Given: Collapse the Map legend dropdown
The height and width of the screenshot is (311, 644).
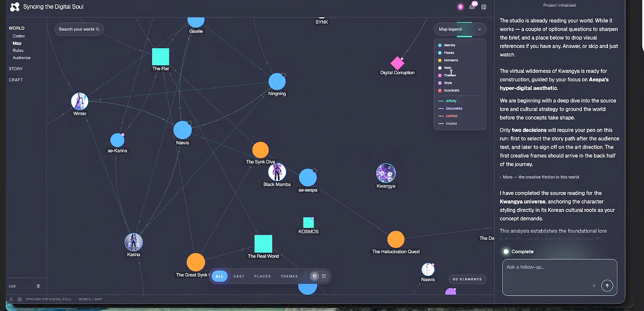Looking at the screenshot, I should (x=460, y=29).
